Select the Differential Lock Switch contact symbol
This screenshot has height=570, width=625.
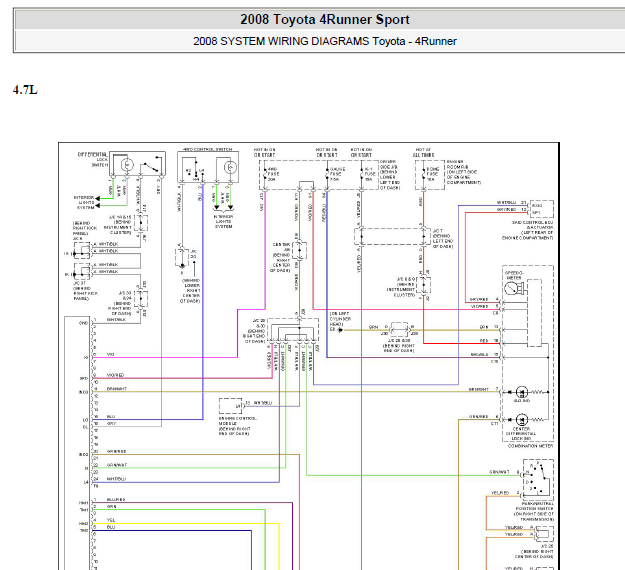[151, 165]
